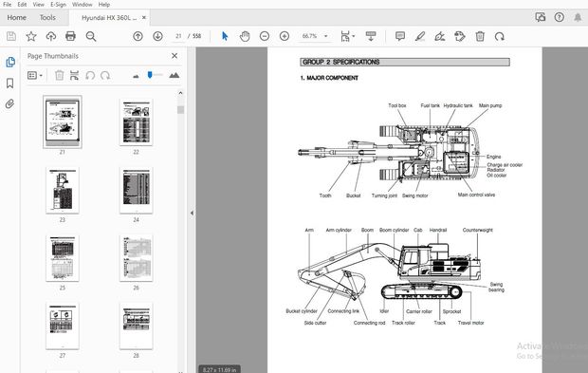The height and width of the screenshot is (373, 588).
Task: Switch to the Home tab
Action: point(16,17)
